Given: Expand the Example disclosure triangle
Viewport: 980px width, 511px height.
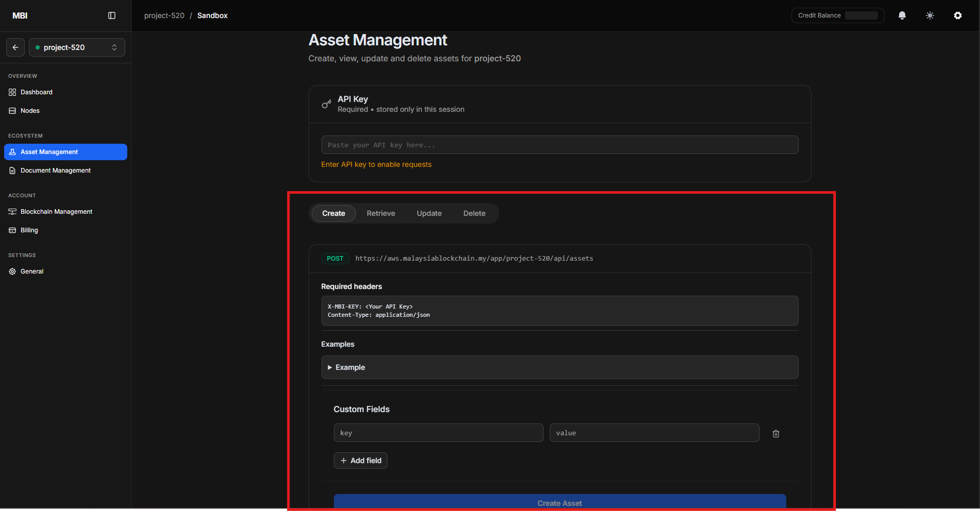Looking at the screenshot, I should coord(330,367).
